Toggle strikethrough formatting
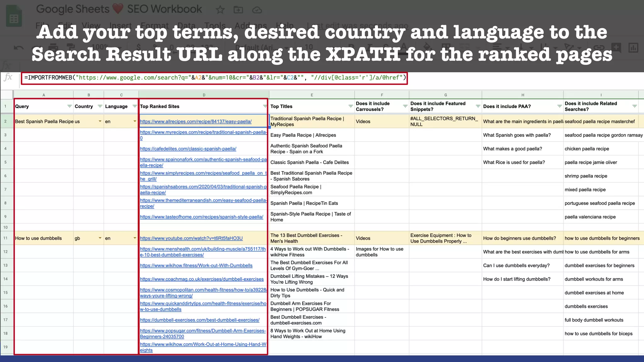644x362 pixels. pyautogui.click(x=388, y=47)
